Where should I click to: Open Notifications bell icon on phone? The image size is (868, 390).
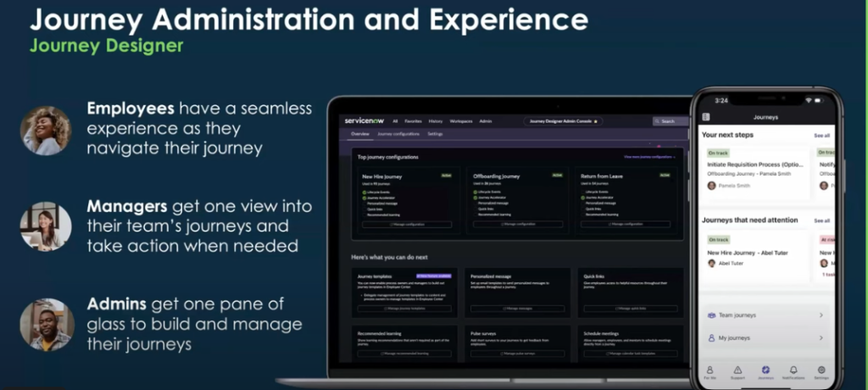[793, 370]
